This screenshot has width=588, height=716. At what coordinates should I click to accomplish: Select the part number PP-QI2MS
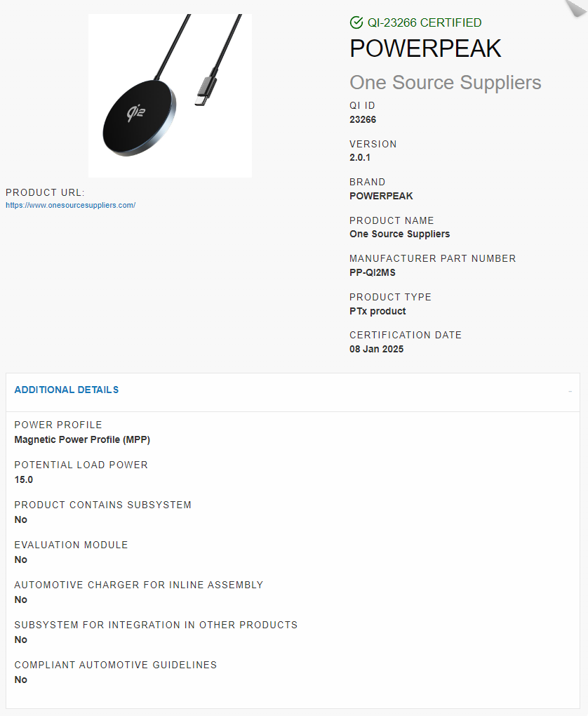373,272
